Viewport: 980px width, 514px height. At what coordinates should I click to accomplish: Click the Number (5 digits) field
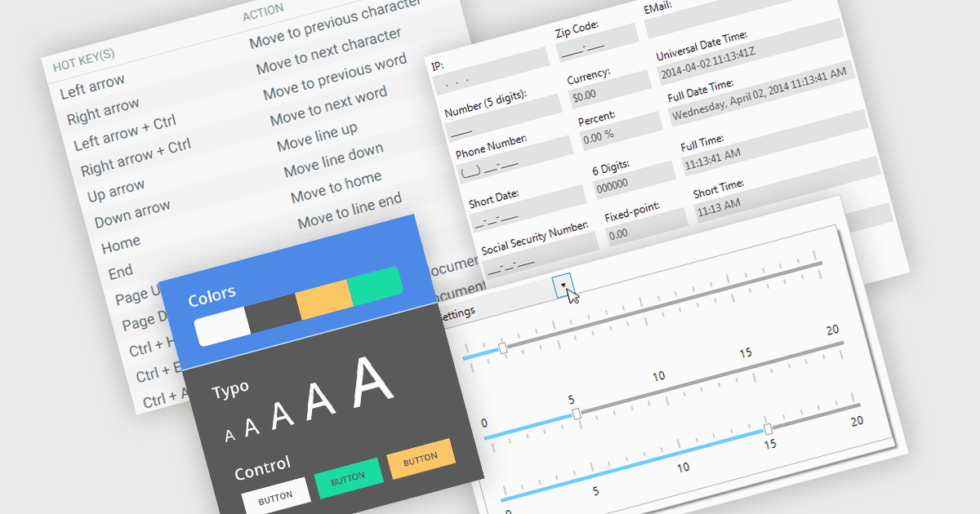(x=506, y=119)
